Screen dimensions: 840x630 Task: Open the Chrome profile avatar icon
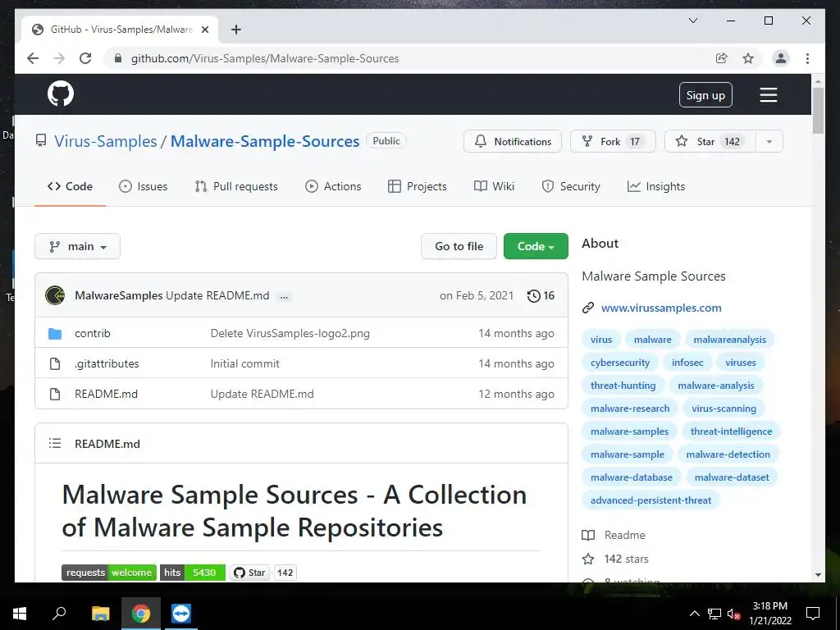781,58
